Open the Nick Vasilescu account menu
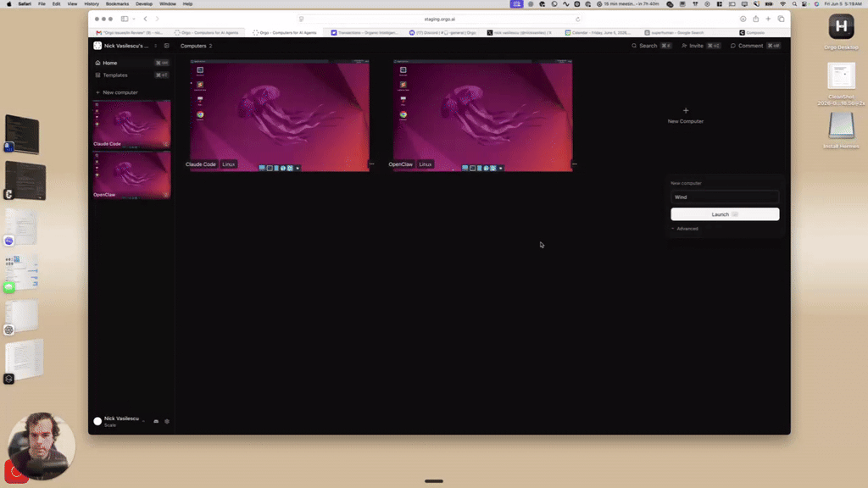This screenshot has height=488, width=868. coord(121,421)
